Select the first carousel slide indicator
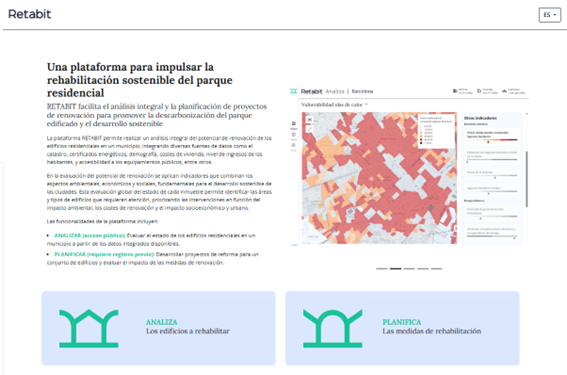The width and height of the screenshot is (567, 375). tap(382, 269)
